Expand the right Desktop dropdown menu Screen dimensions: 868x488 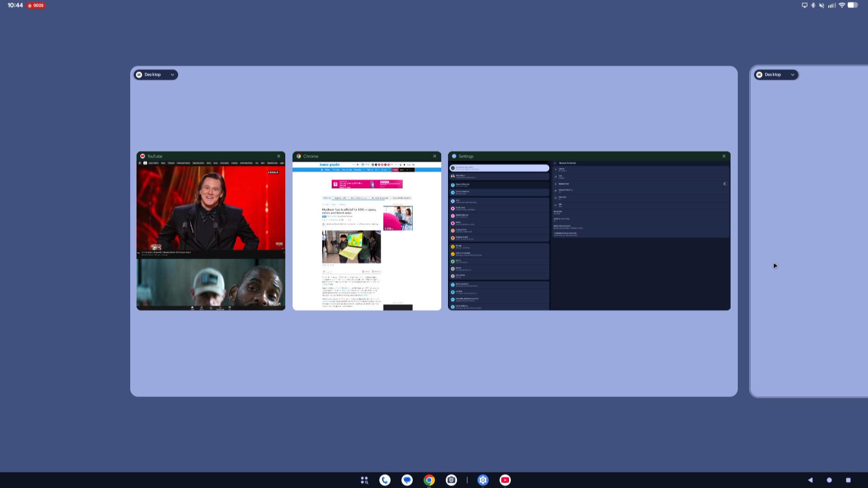click(792, 75)
